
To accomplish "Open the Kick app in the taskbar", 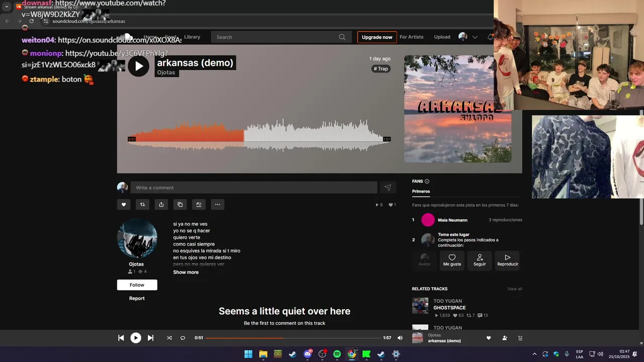I will [367, 354].
